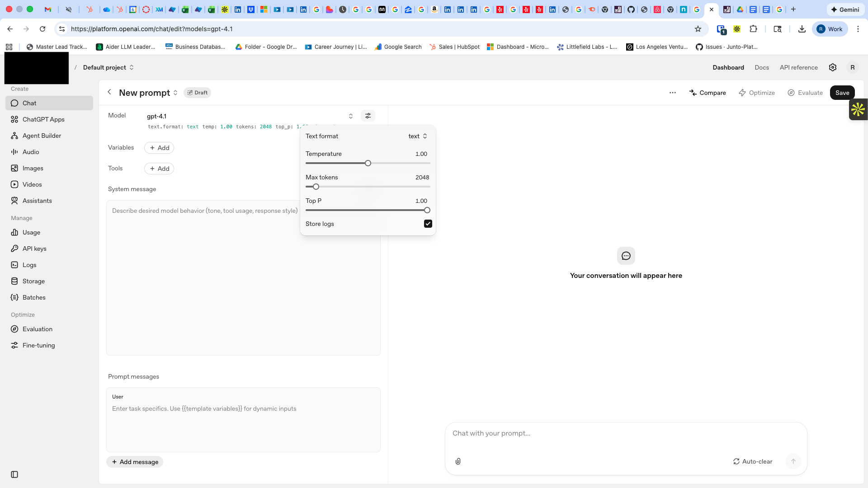Open the Docs tab
868x488 pixels.
762,67
